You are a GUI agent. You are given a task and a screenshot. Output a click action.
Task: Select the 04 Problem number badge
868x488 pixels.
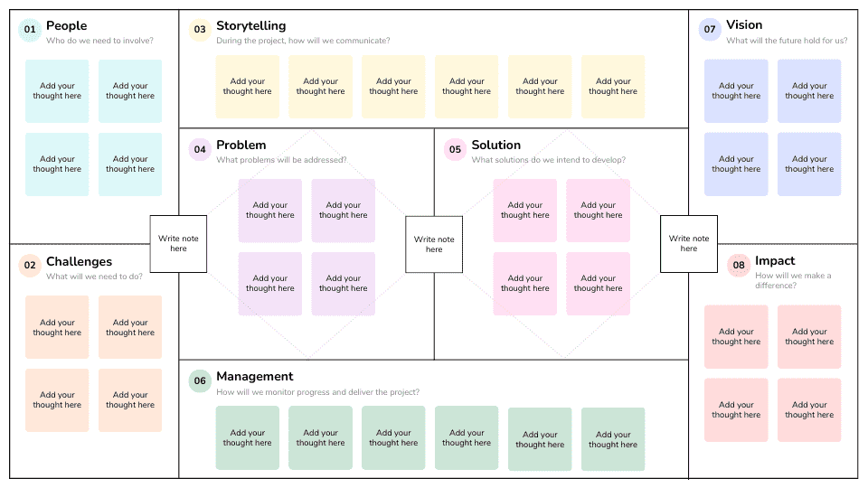click(200, 149)
